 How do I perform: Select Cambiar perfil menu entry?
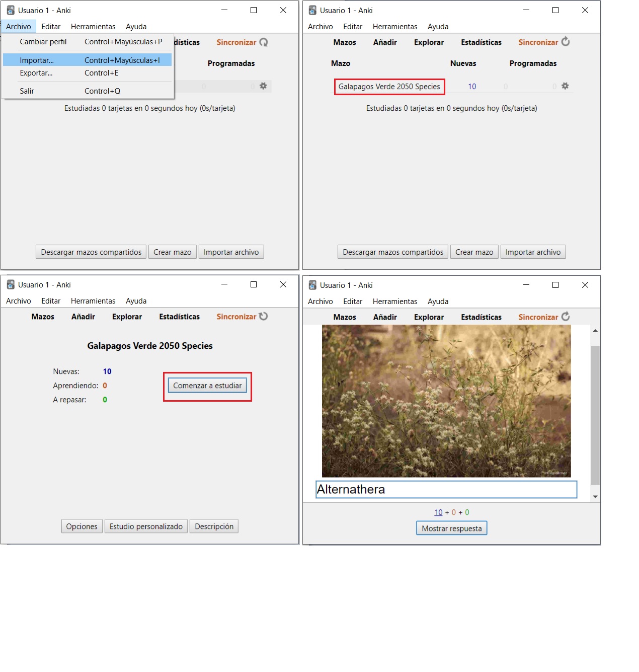point(43,42)
